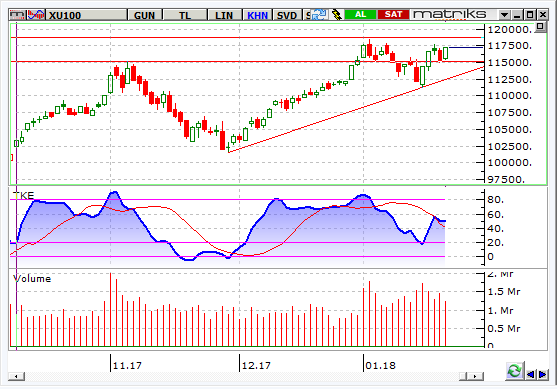The image size is (557, 389).
Task: Click the XU100 symbol field
Action: click(87, 15)
